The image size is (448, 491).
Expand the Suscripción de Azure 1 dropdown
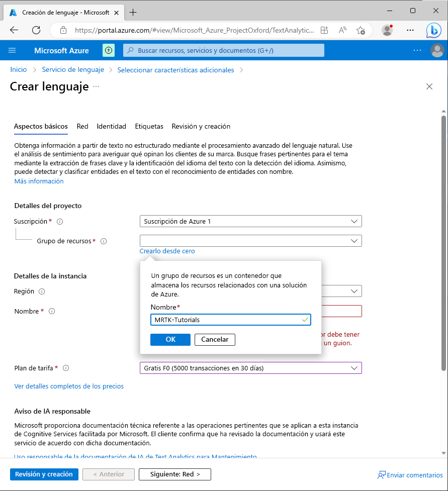coord(250,222)
